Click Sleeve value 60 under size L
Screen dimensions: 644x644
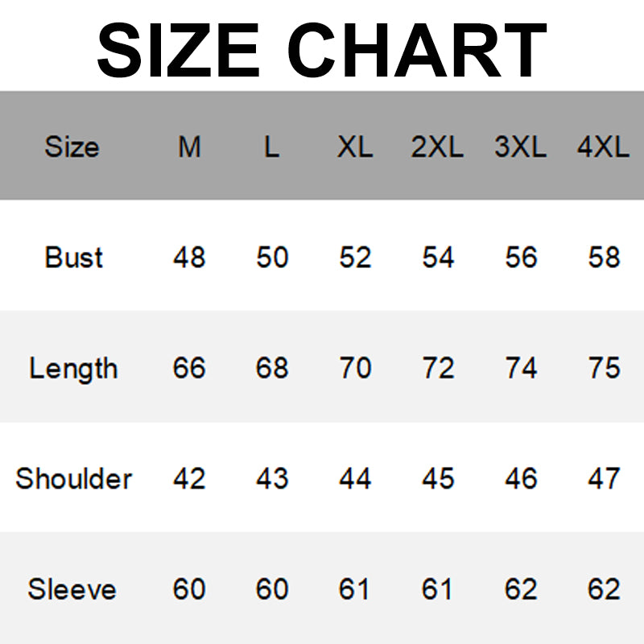[272, 589]
